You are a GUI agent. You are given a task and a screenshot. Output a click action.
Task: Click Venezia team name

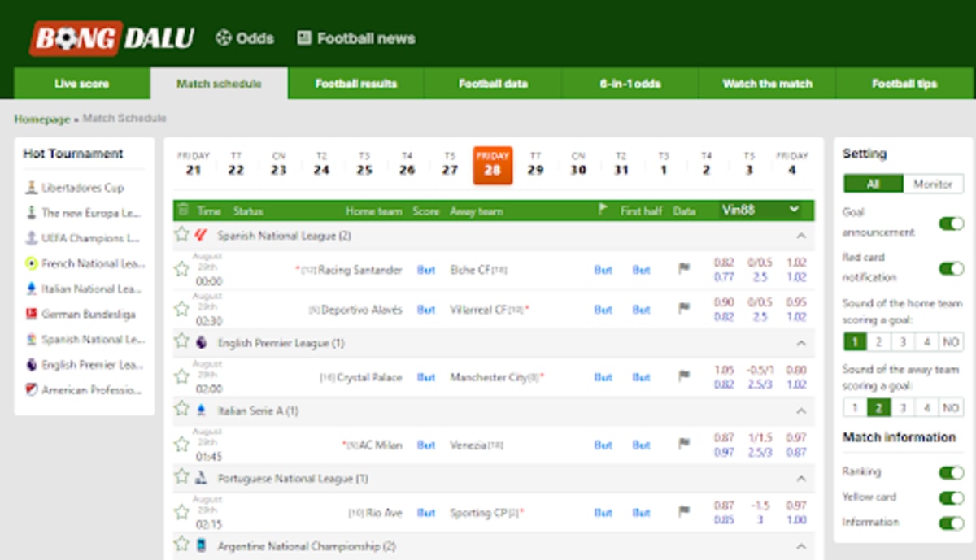pos(468,445)
